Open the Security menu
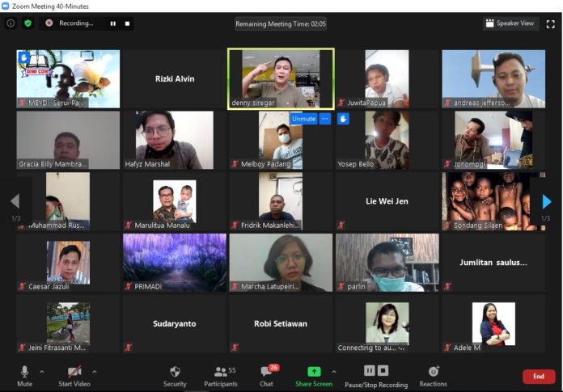 coord(175,376)
